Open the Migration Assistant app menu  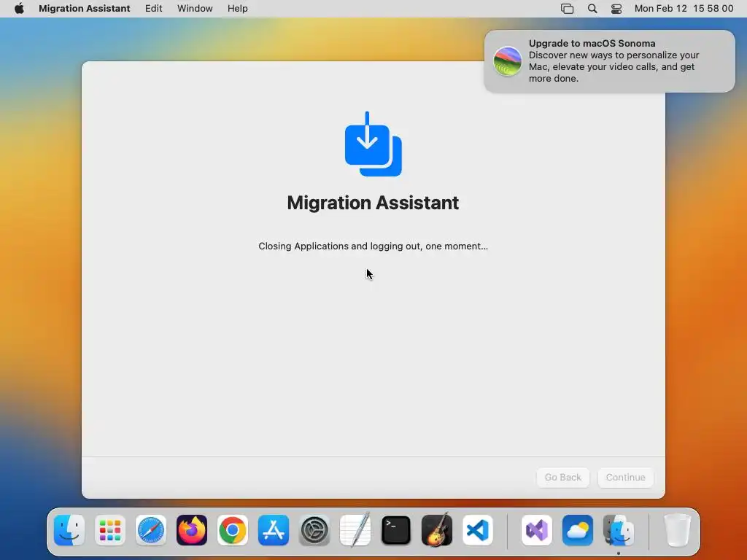tap(85, 9)
